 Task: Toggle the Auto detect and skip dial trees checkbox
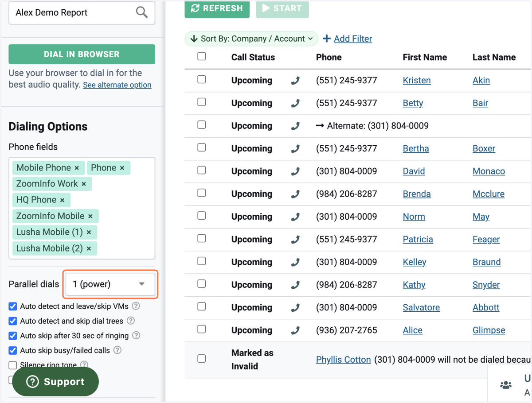pos(13,321)
